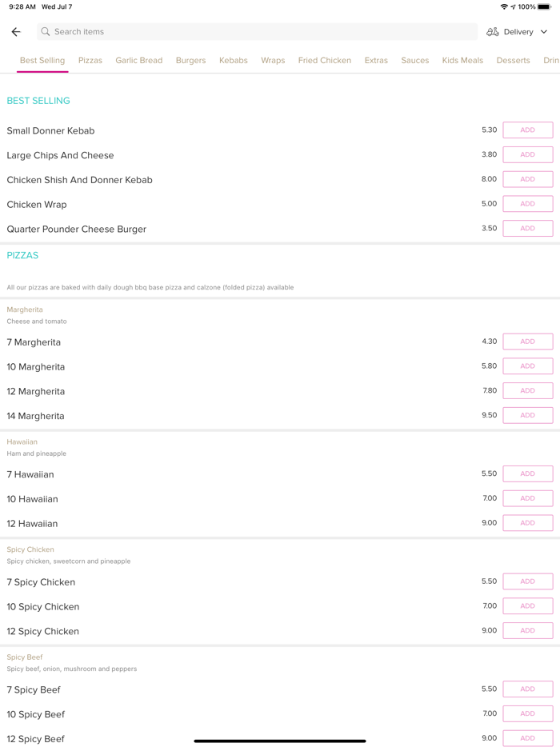This screenshot has width=560, height=747.
Task: Add Chicken Wrap to basket
Action: click(x=527, y=204)
